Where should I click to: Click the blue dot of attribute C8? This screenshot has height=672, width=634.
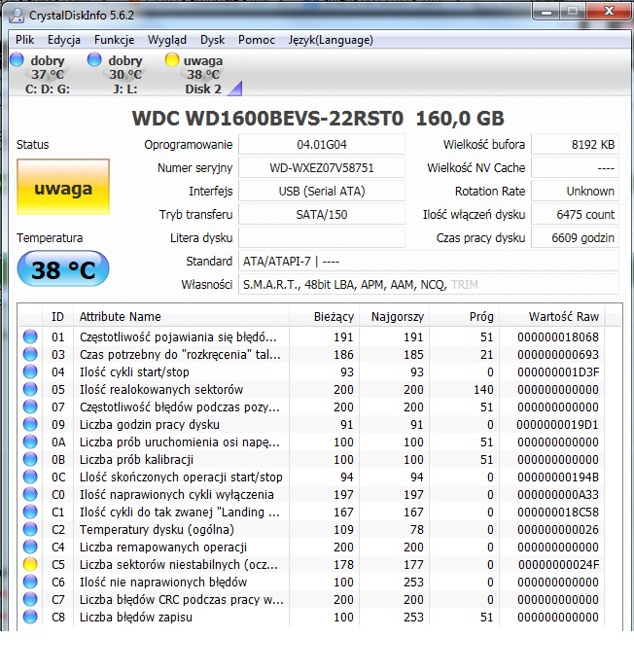tap(30, 618)
